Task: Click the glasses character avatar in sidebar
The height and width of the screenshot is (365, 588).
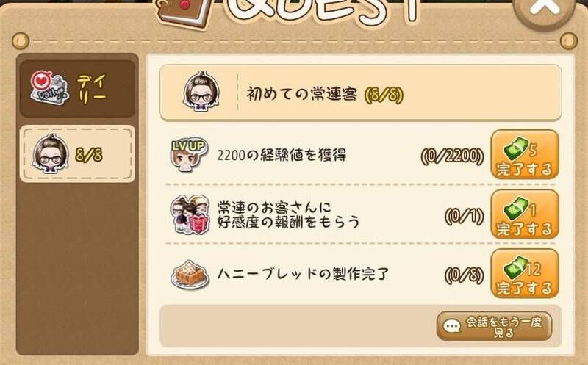Action: tap(51, 153)
